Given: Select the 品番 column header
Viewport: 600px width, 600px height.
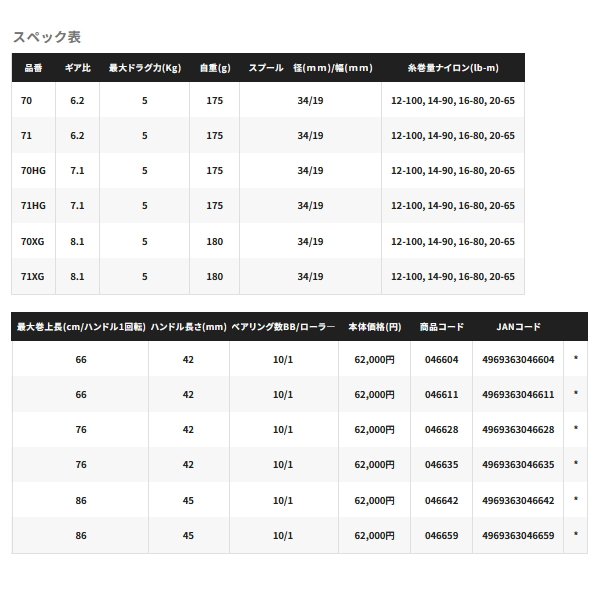Looking at the screenshot, I should pos(33,68).
